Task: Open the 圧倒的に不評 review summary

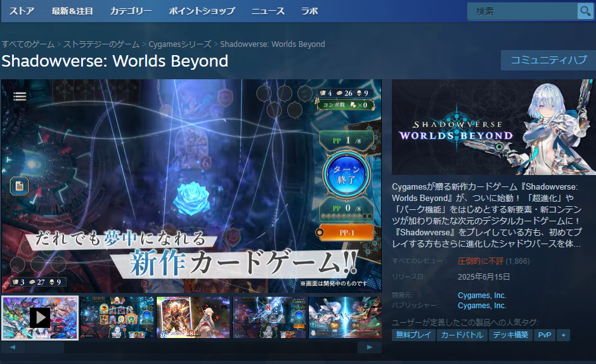Action: [481, 261]
